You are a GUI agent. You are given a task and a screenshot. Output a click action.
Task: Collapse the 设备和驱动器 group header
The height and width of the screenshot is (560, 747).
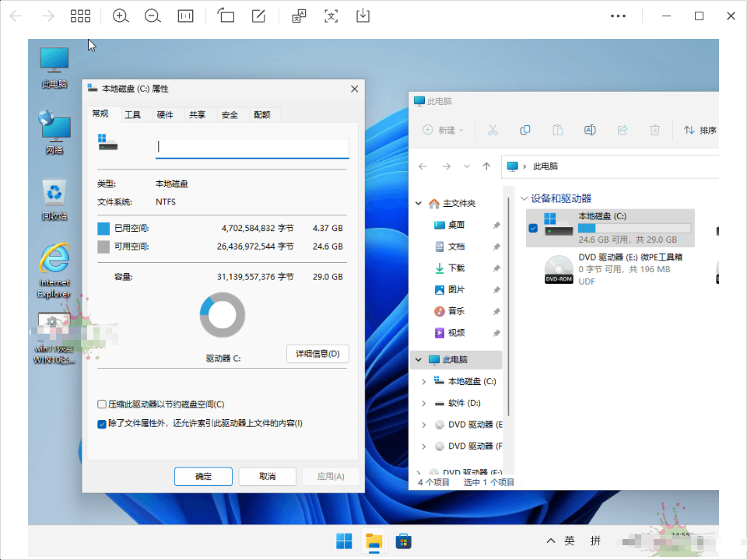[524, 198]
